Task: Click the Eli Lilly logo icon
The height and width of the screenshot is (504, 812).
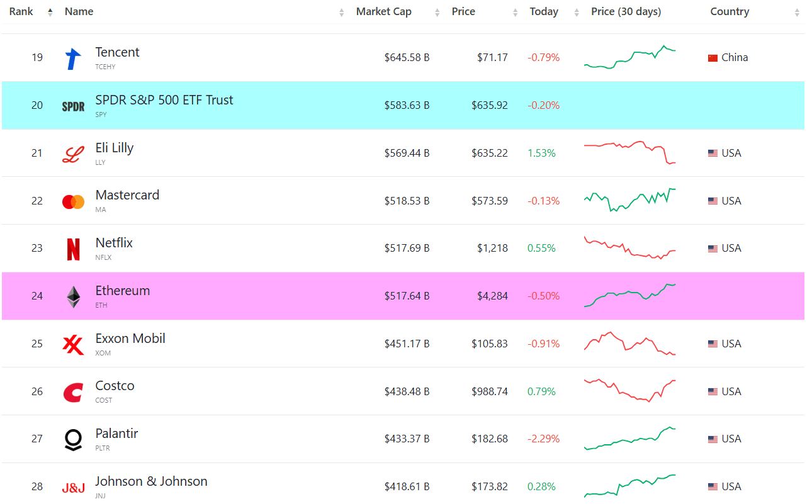Action: [73, 154]
